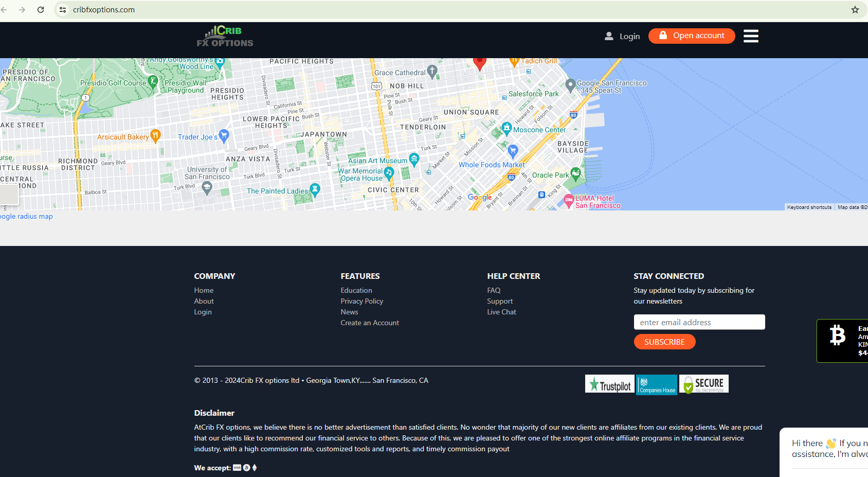The height and width of the screenshot is (477, 868).
Task: Select Tadich Grill map marker
Action: pyautogui.click(x=514, y=62)
